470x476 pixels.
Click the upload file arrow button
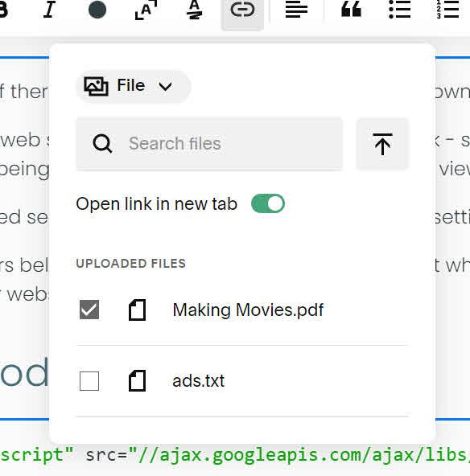pos(382,144)
